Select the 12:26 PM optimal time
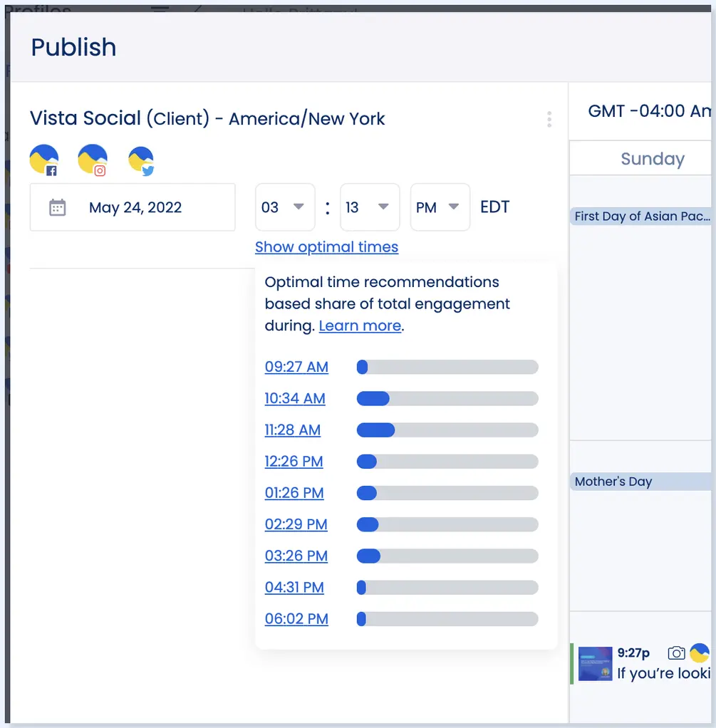 point(294,462)
